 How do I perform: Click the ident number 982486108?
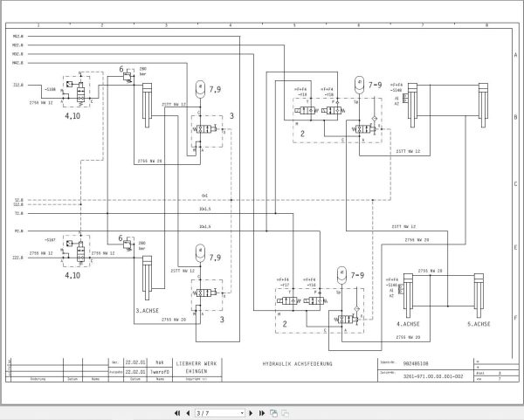pyautogui.click(x=416, y=363)
